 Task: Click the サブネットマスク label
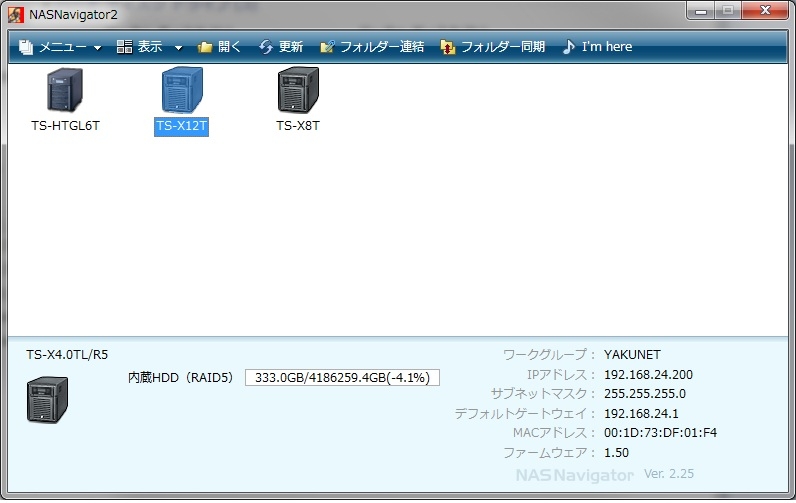pyautogui.click(x=543, y=394)
